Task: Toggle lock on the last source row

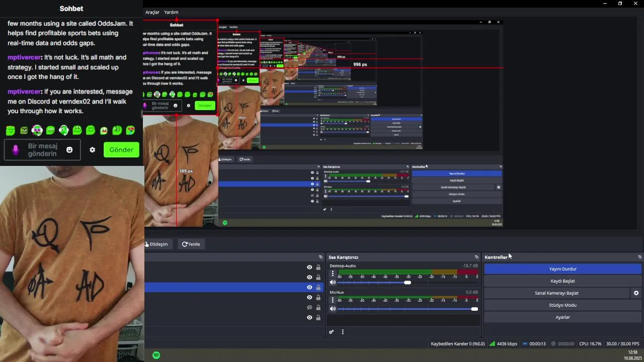Action: point(318,318)
